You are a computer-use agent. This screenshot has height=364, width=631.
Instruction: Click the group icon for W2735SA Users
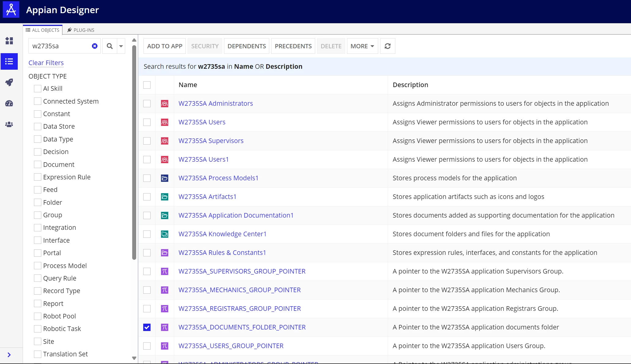[x=165, y=122]
